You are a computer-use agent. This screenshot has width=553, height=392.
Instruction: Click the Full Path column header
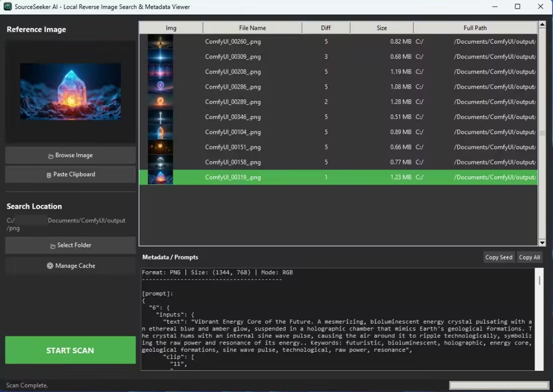click(x=475, y=28)
